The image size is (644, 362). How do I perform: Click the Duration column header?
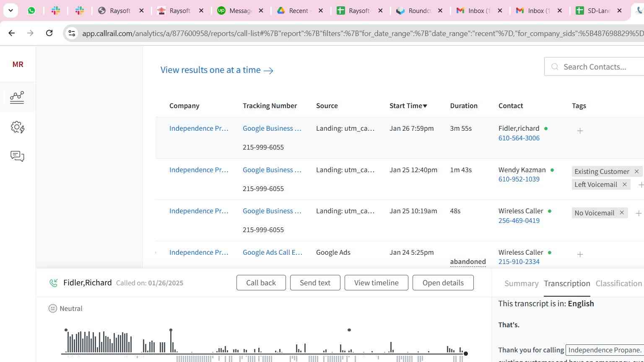point(464,106)
